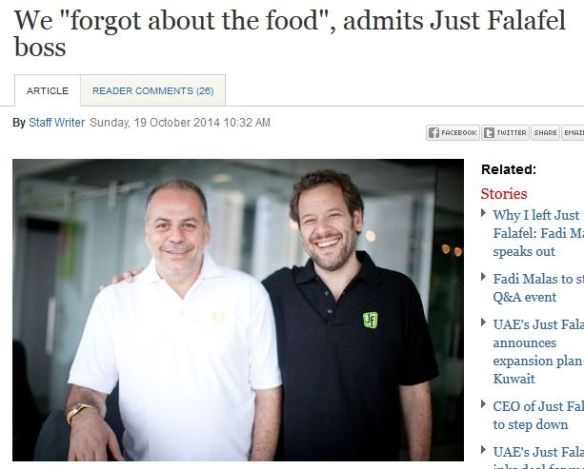
Task: Click arrow bullet beside 'Fadi Malas to' story
Action: point(484,277)
